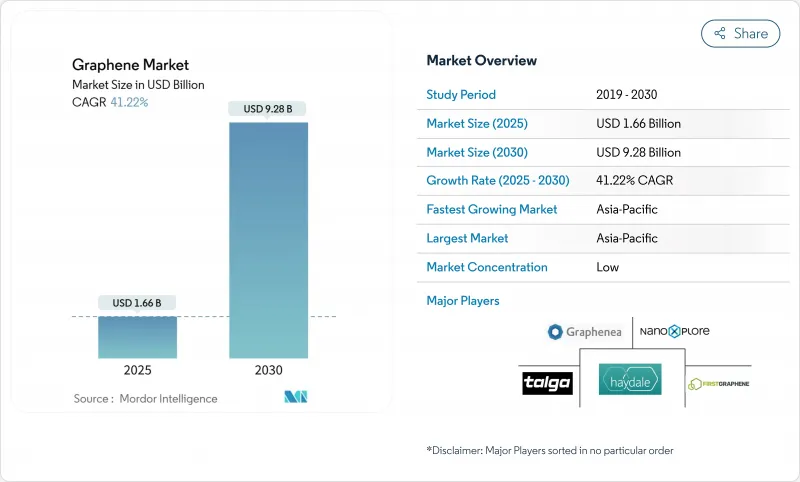The width and height of the screenshot is (800, 482).
Task: Click the Major Players disclaimer text
Action: [x=549, y=451]
